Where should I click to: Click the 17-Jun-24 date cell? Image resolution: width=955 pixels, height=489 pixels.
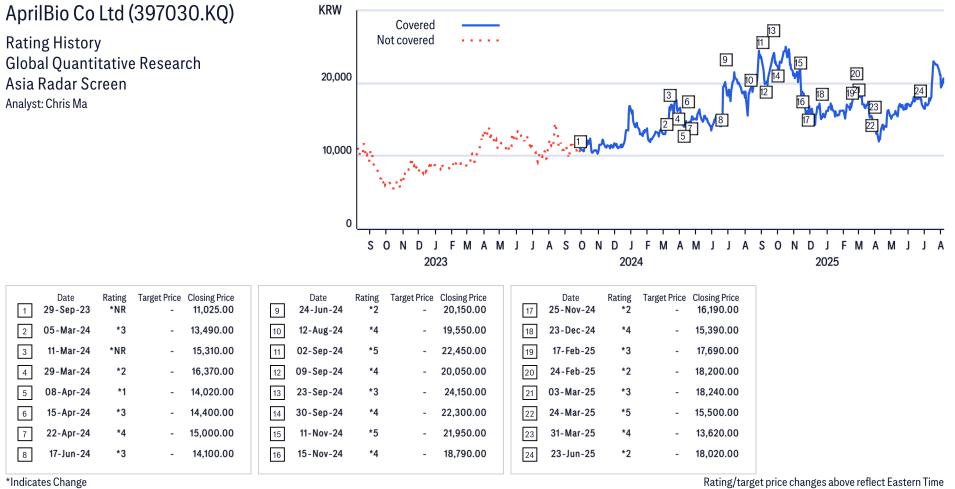(x=69, y=454)
